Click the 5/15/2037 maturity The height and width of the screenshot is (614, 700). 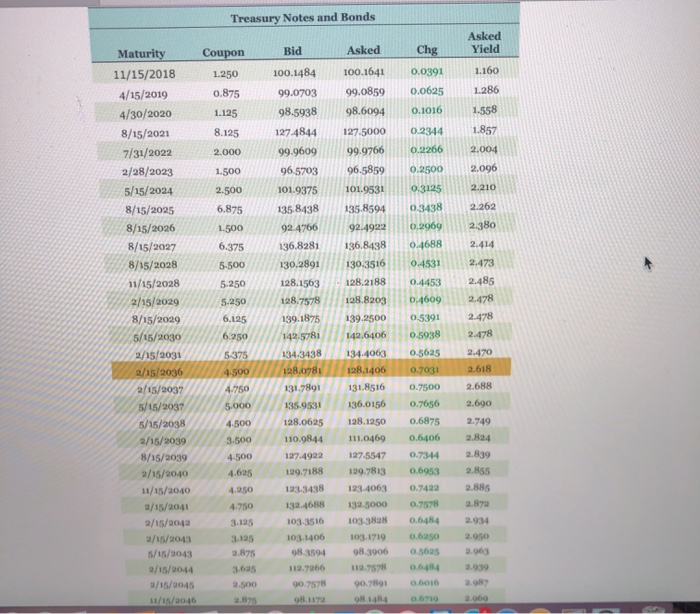(161, 407)
